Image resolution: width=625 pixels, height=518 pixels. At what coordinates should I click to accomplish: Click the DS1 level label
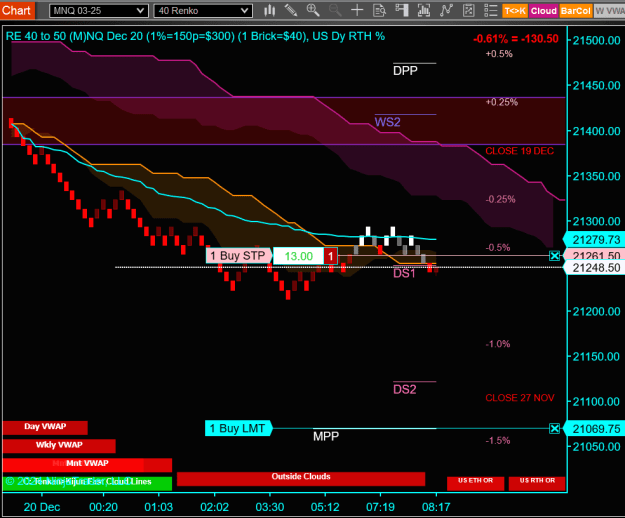pos(404,273)
